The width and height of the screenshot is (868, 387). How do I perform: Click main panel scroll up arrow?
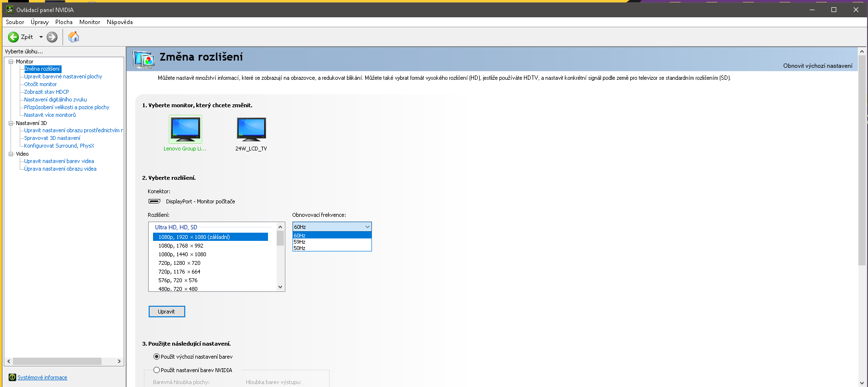point(862,51)
